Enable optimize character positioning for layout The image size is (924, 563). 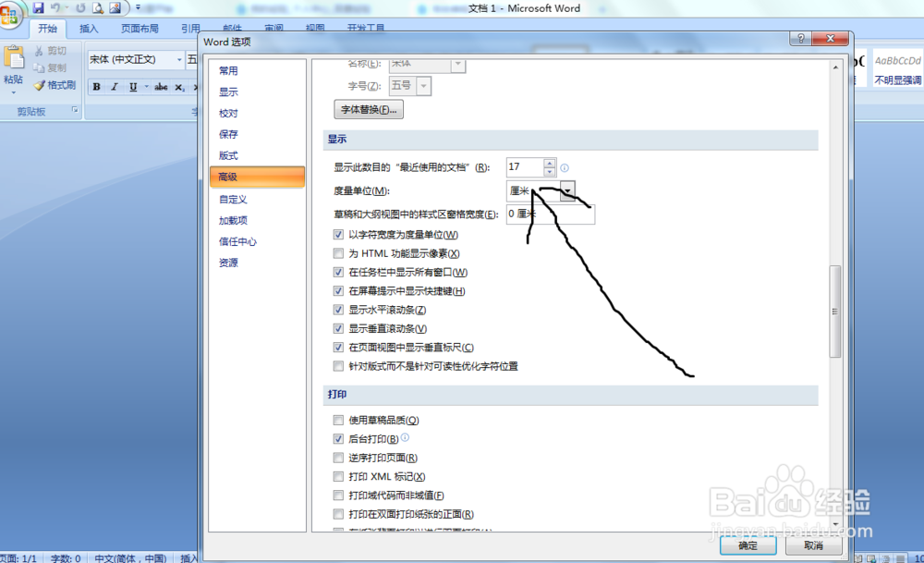tap(338, 367)
